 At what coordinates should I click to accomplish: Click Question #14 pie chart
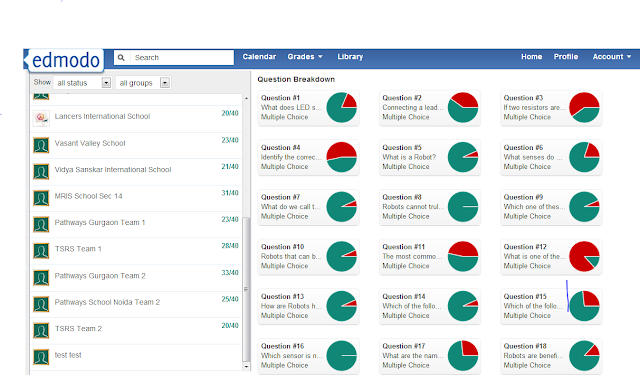[x=463, y=306]
